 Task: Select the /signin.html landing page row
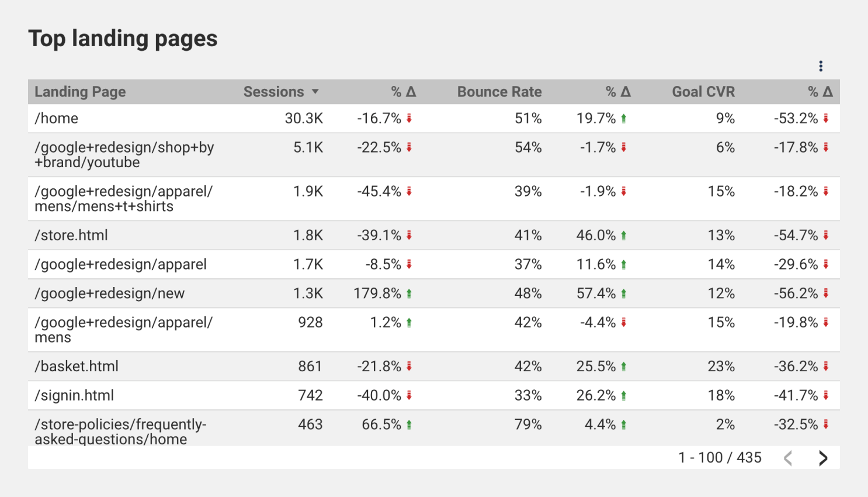coord(434,395)
